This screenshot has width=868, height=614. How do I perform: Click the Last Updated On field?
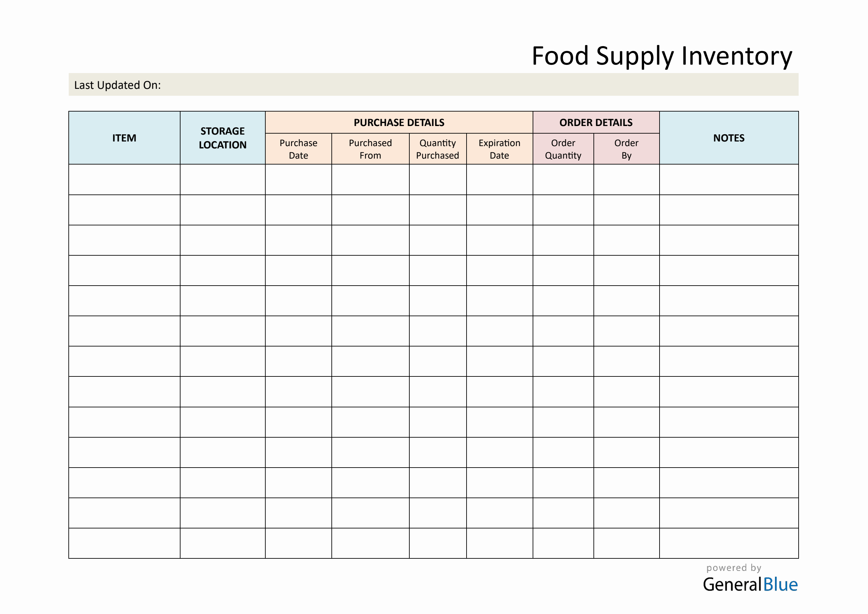pos(433,85)
